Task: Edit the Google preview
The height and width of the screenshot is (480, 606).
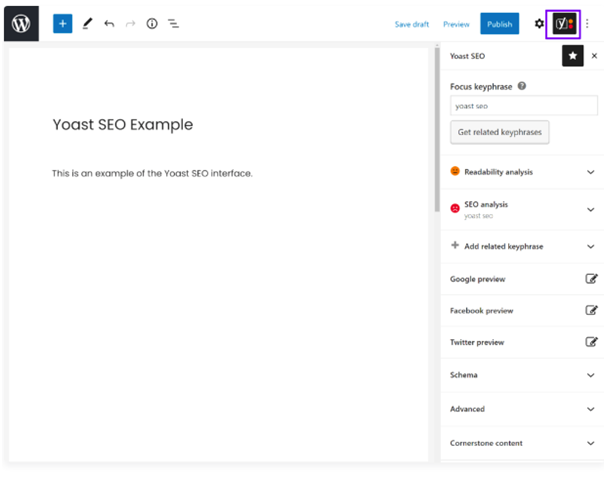Action: pos(591,278)
